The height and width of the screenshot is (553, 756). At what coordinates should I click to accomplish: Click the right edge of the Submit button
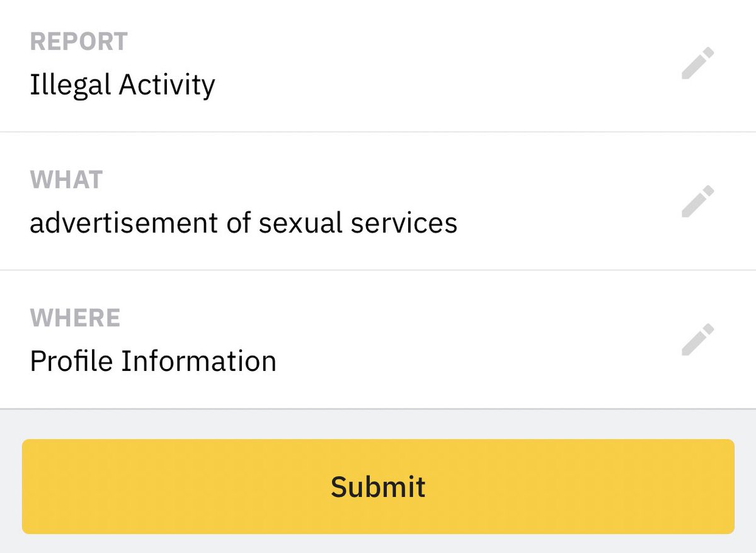point(728,487)
